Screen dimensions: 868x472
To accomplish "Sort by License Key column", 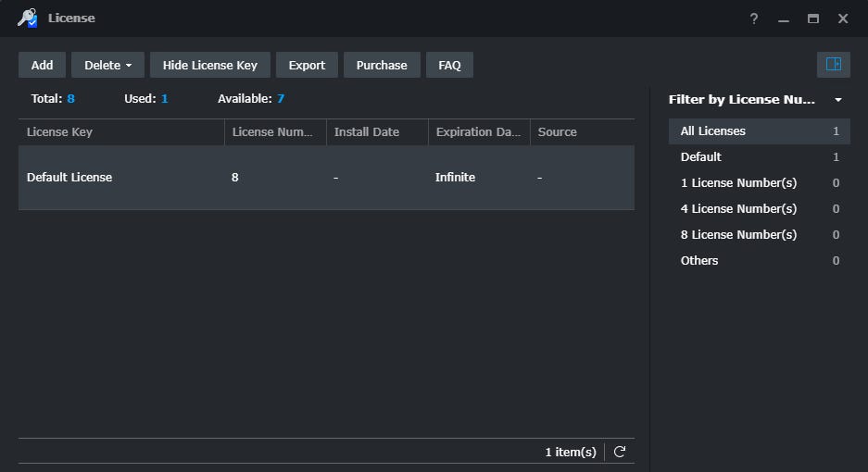I will [x=121, y=131].
